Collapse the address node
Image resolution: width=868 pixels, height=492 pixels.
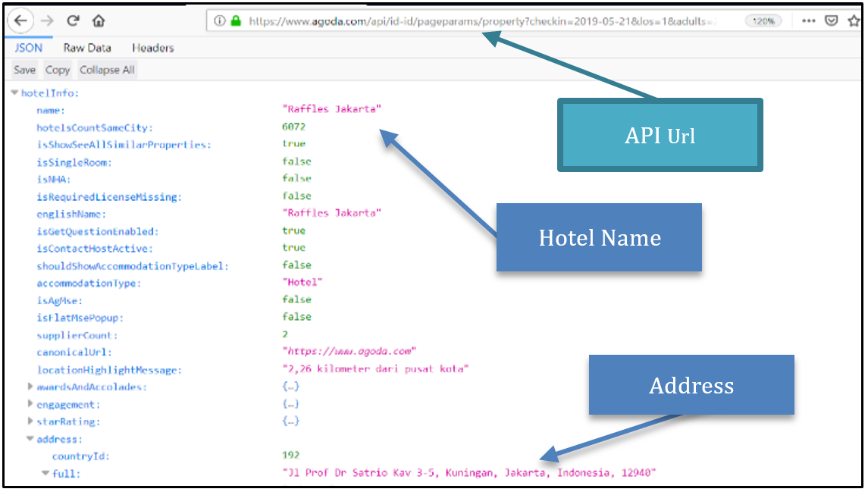click(30, 439)
